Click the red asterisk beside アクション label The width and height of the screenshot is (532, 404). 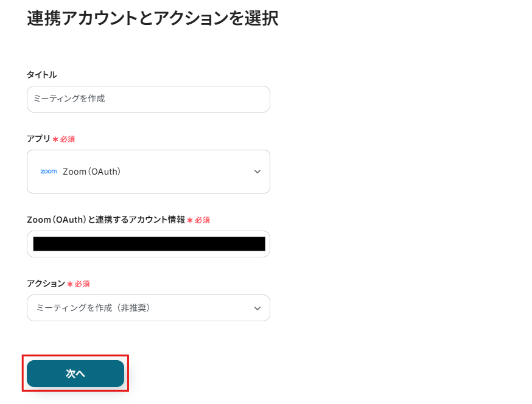(70, 284)
